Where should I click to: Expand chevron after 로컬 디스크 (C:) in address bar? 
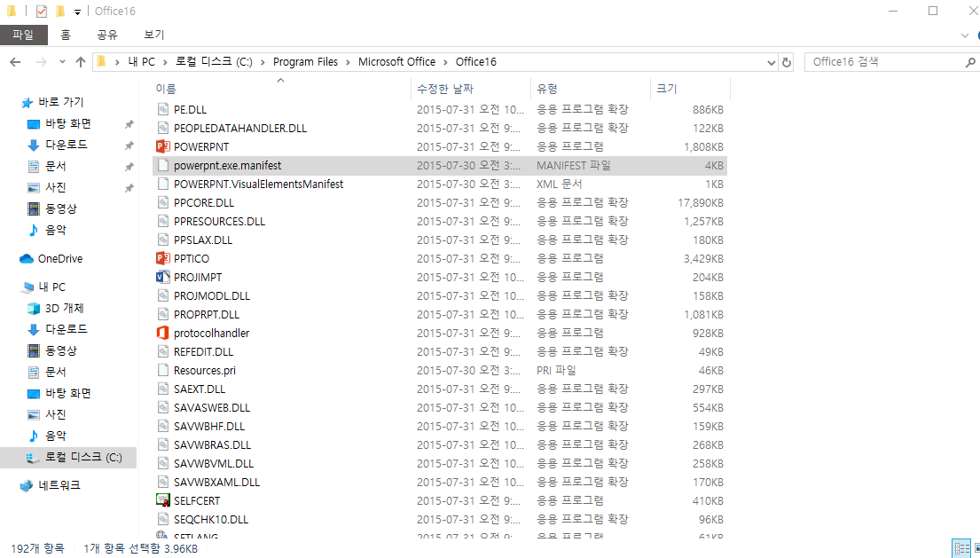tap(263, 62)
